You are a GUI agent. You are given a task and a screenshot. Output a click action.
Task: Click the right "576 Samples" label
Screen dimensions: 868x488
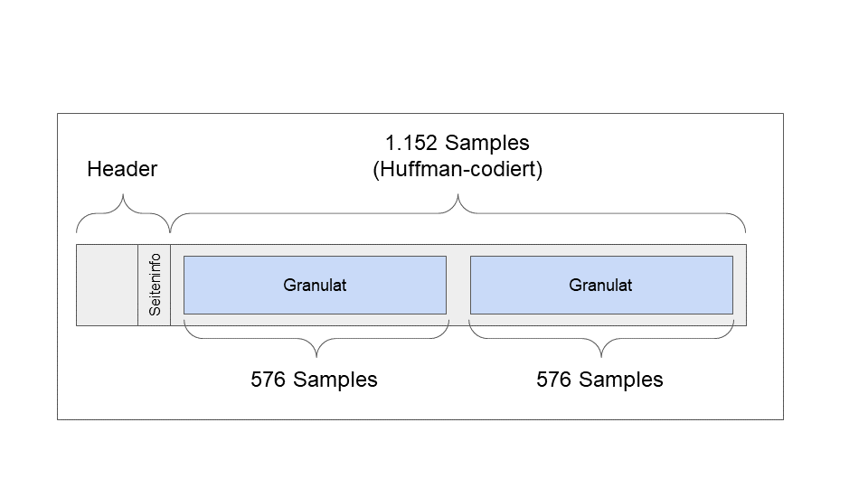pos(599,380)
